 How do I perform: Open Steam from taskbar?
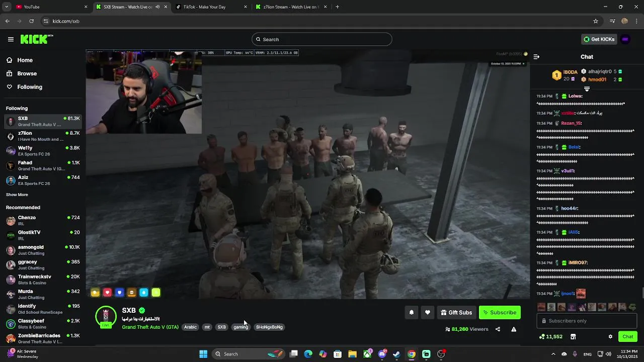pyautogui.click(x=396, y=354)
